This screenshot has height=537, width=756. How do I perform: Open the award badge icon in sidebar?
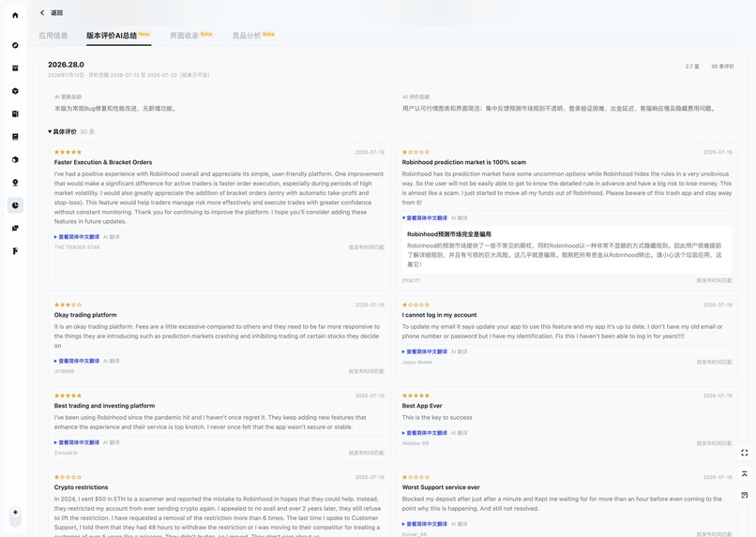pos(15,183)
